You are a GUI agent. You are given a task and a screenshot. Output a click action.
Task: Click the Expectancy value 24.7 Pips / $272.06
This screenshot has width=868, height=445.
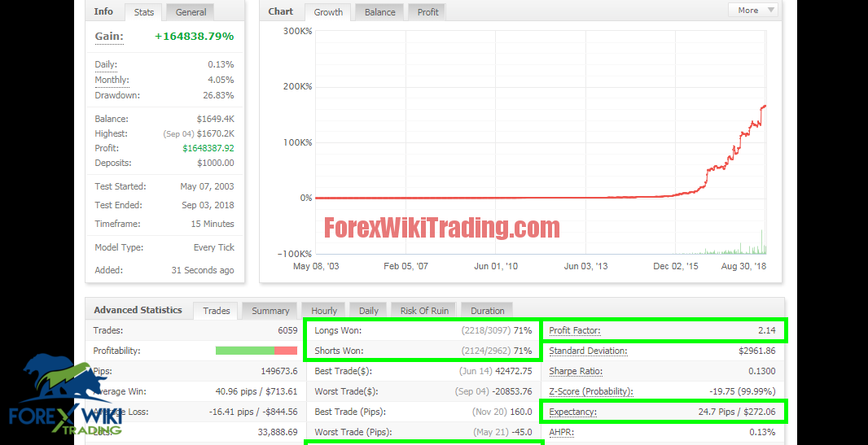738,412
